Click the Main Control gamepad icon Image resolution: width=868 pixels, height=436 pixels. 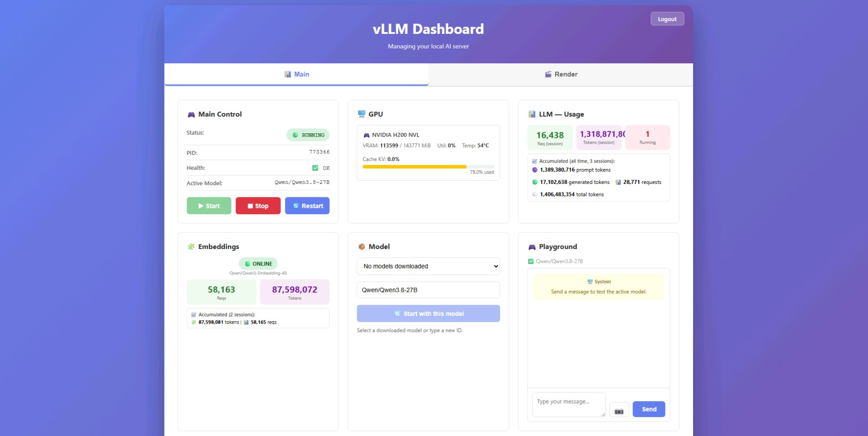tap(191, 115)
